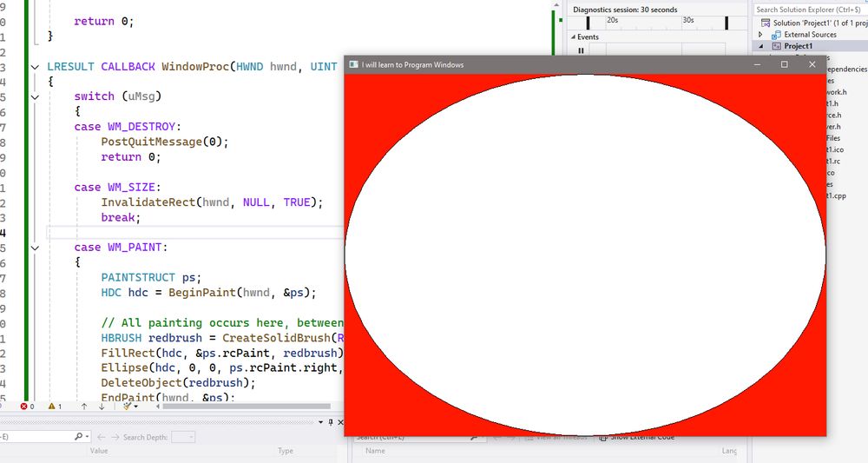Collapse the Events section in diagnostics
Screen dimensions: 868x463
[x=573, y=37]
